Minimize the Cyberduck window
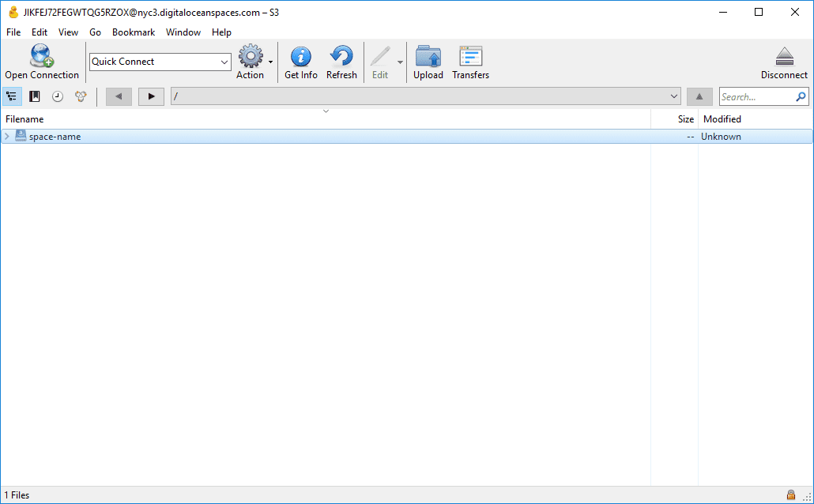Screen dimensions: 814x504 coord(723,12)
